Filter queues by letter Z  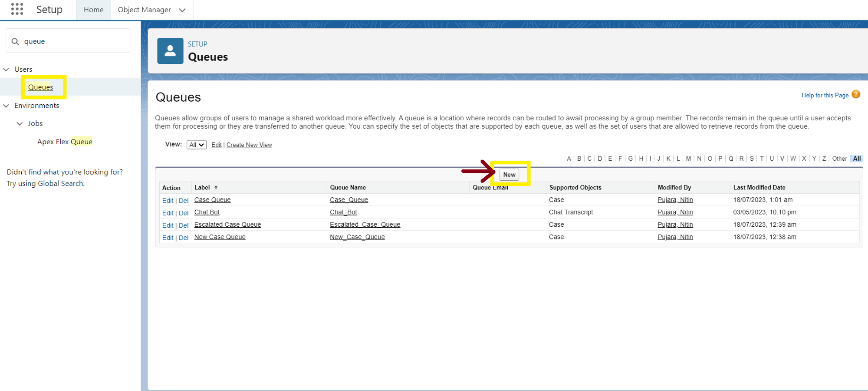[x=824, y=159]
